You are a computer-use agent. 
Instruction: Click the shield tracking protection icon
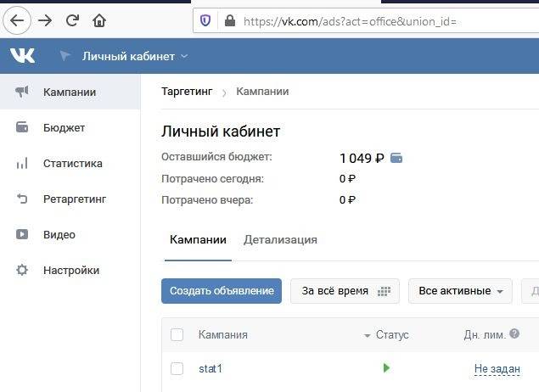tap(205, 20)
